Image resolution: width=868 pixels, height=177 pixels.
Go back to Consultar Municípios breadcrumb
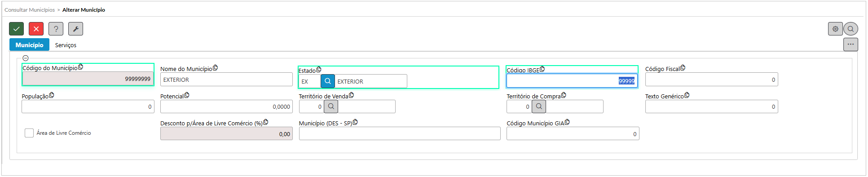(30, 10)
